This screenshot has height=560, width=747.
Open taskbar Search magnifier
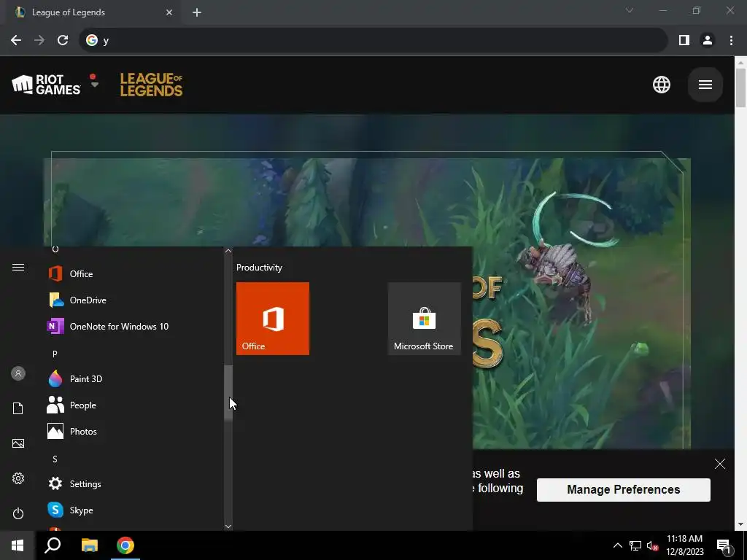click(53, 545)
